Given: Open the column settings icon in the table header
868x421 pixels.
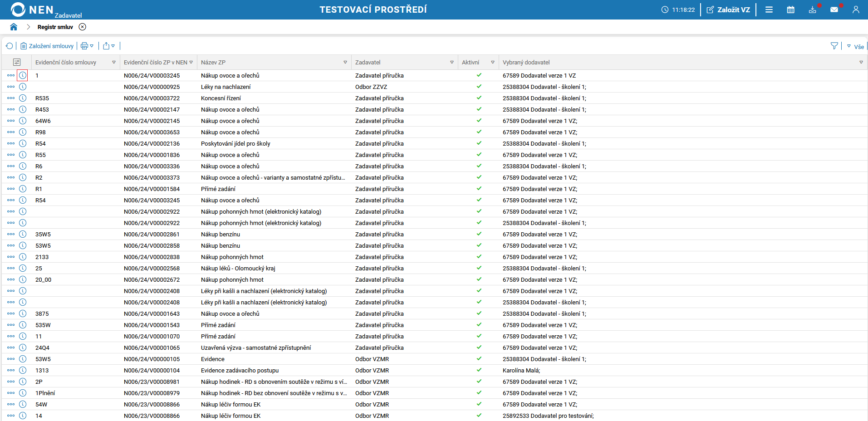Looking at the screenshot, I should coord(17,62).
